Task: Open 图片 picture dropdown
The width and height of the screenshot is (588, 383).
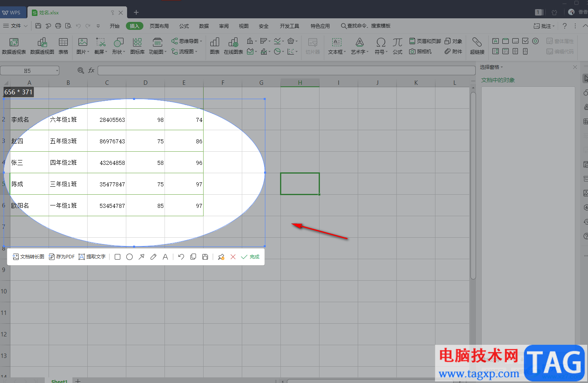Action: pos(83,46)
